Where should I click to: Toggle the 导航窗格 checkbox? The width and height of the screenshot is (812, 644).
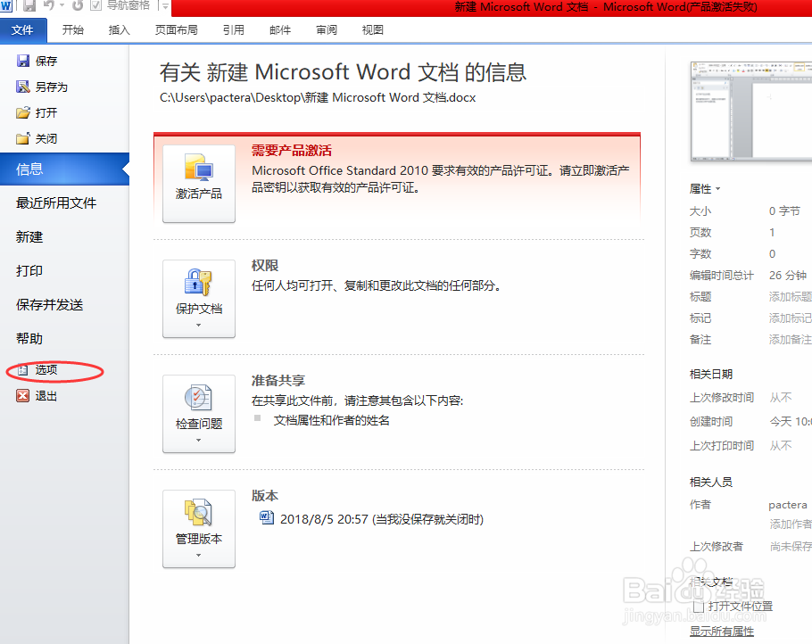(95, 5)
